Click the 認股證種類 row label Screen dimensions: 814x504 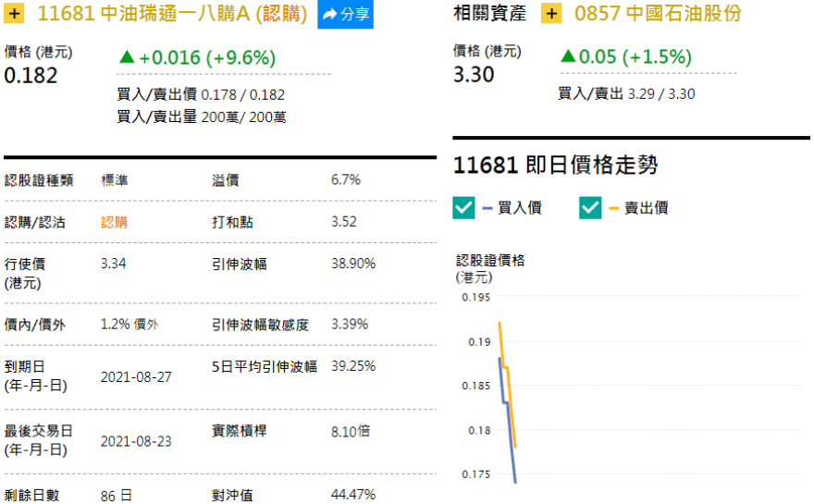click(39, 180)
